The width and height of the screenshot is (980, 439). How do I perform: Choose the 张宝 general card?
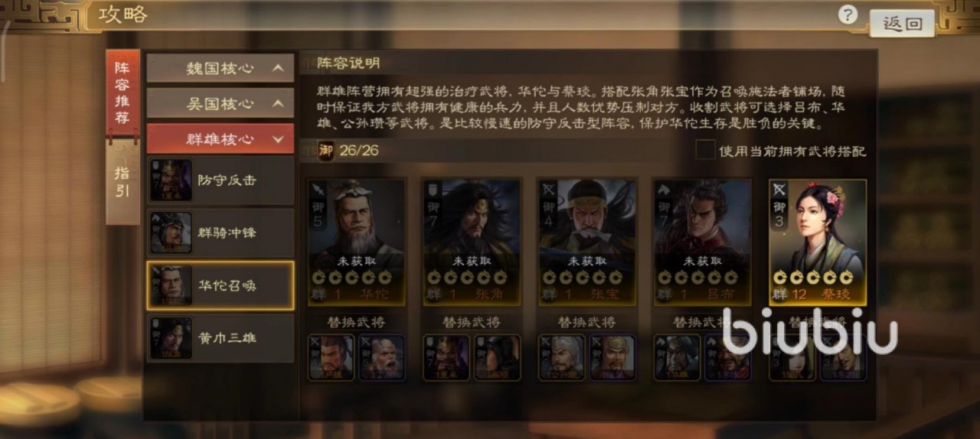pos(587,242)
